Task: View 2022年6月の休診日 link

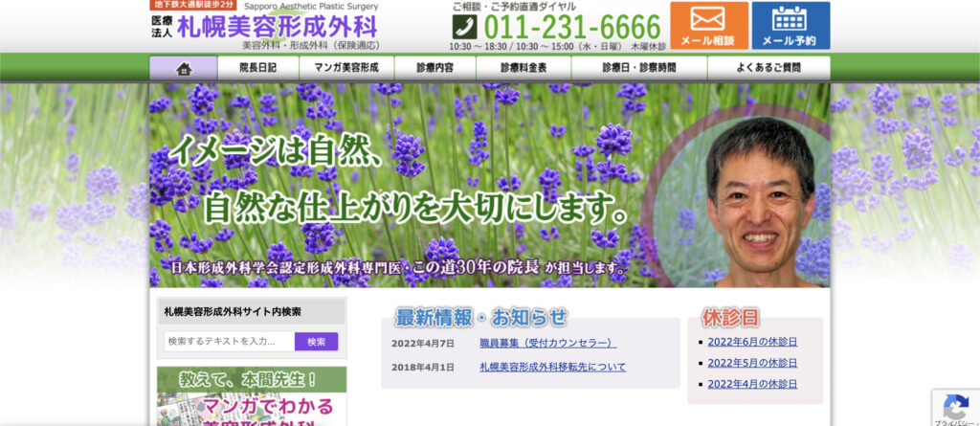Action: [x=752, y=342]
